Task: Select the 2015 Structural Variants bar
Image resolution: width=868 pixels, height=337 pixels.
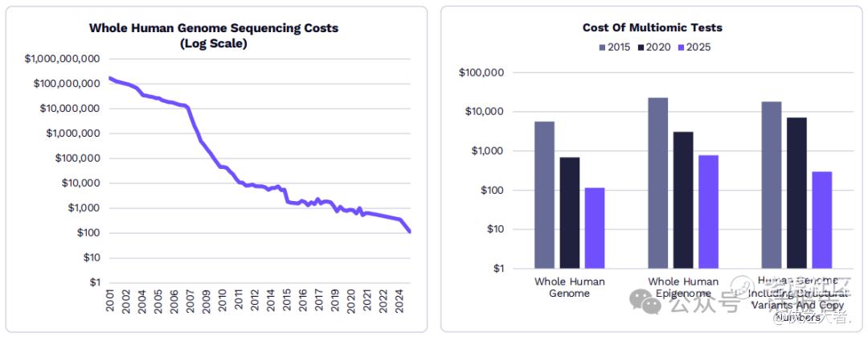Action: click(772, 185)
